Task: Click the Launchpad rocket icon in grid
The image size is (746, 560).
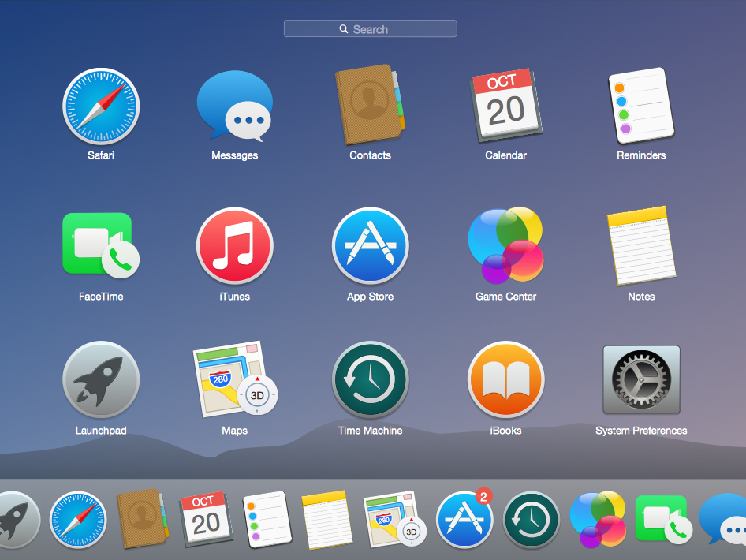Action: click(x=101, y=379)
